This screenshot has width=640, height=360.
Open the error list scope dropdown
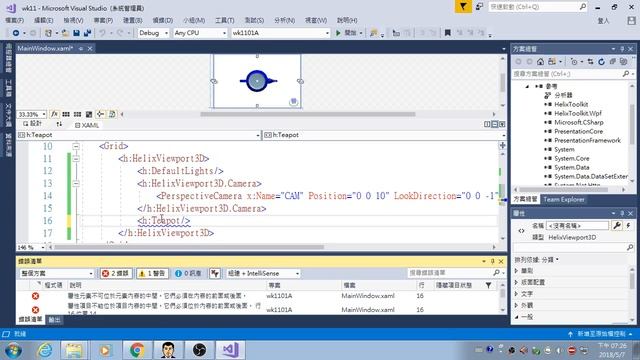click(57, 273)
